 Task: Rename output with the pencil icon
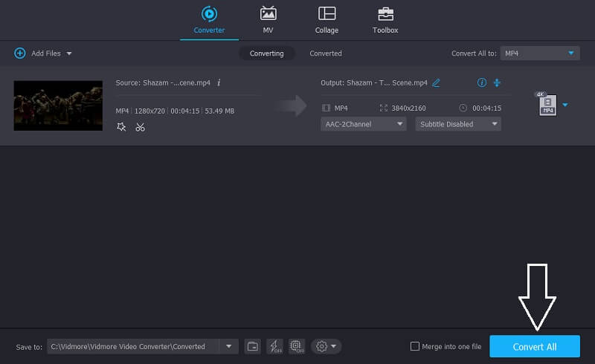coord(436,82)
